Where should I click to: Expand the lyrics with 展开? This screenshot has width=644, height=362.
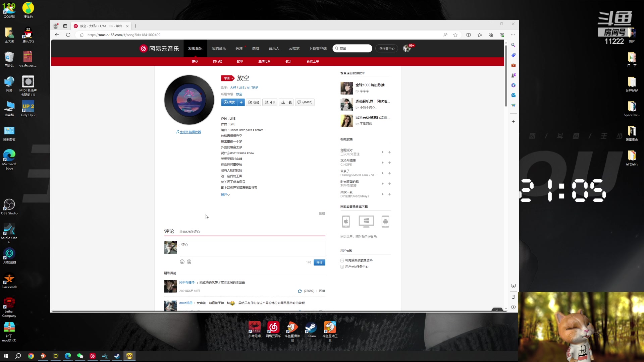pos(225,195)
